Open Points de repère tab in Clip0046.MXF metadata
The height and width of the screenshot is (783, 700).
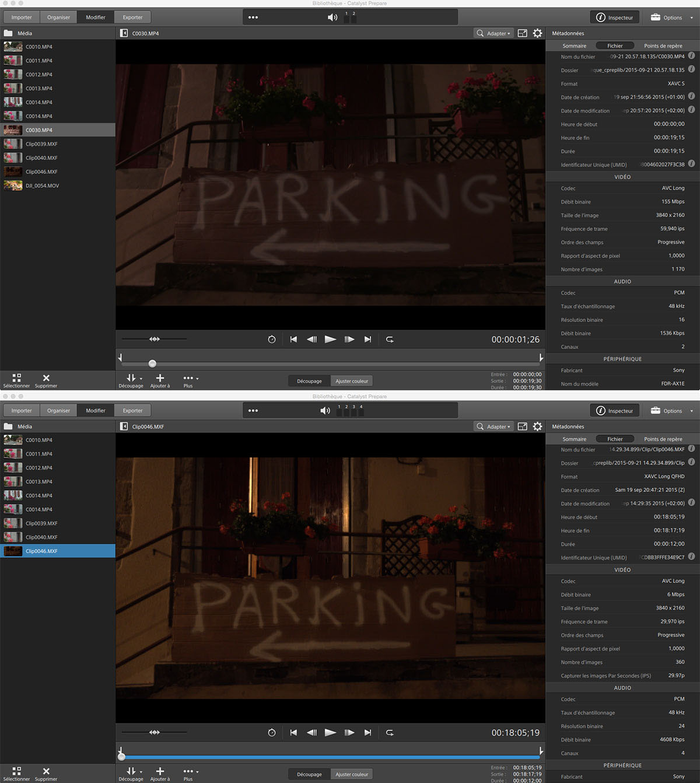click(663, 439)
